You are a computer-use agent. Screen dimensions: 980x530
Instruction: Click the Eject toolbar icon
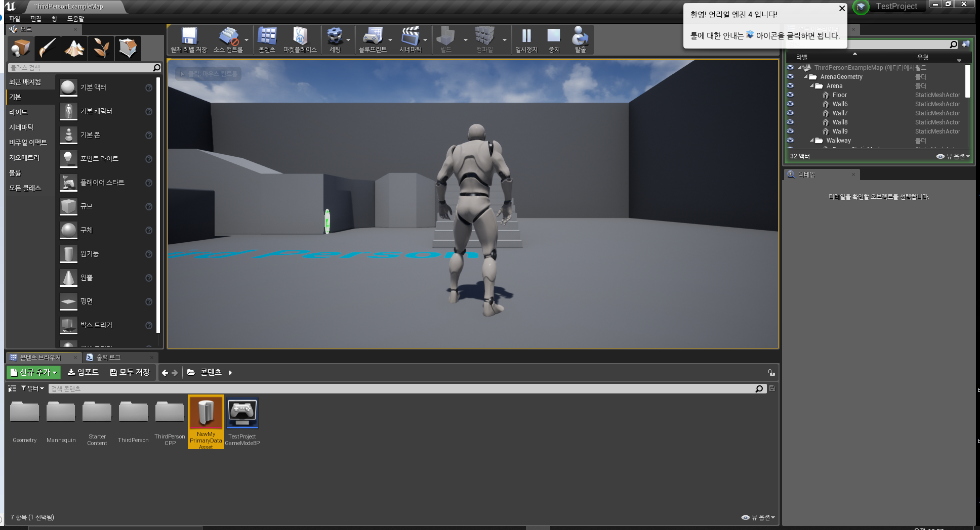[x=580, y=39]
